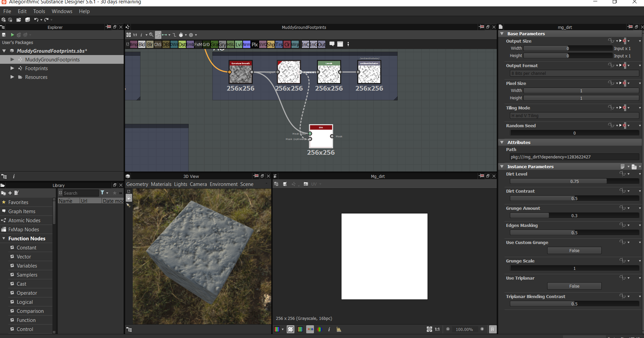This screenshot has width=644, height=338.
Task: Open the Help menu
Action: (x=84, y=11)
